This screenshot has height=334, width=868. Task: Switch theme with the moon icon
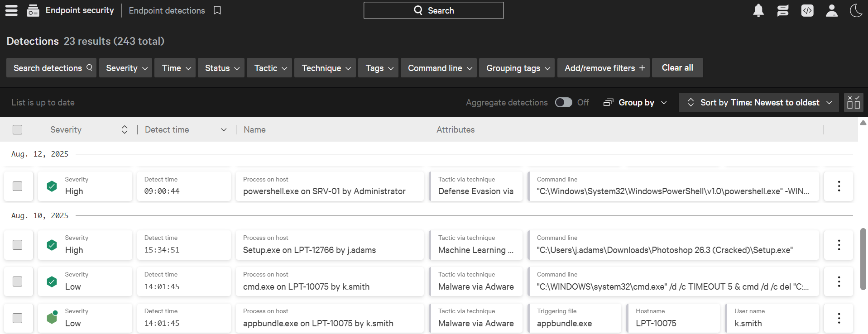tap(856, 10)
